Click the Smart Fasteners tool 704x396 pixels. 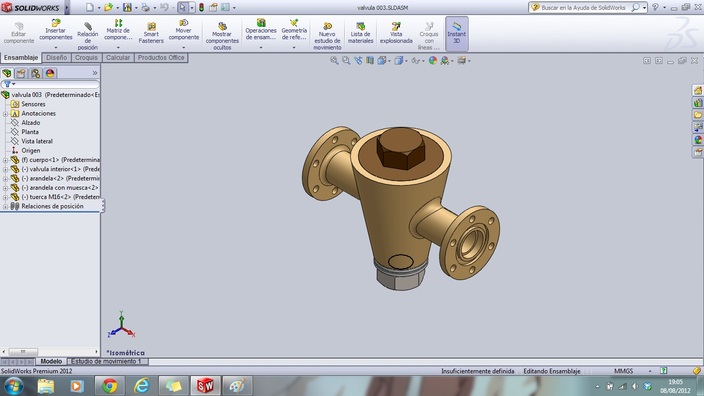tap(151, 32)
